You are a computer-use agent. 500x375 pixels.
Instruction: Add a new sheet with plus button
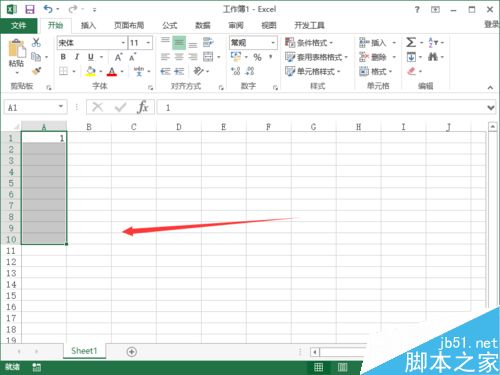132,351
